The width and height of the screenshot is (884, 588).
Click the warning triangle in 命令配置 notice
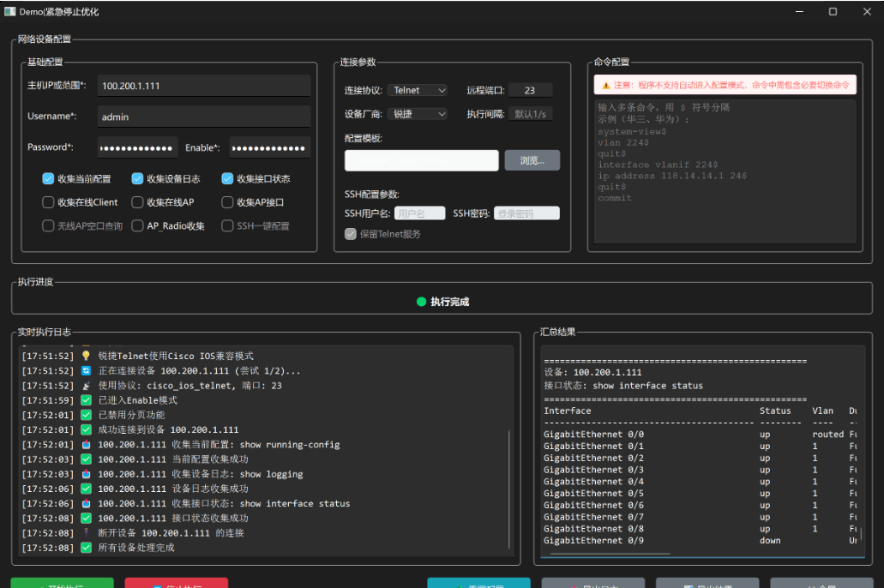point(605,86)
